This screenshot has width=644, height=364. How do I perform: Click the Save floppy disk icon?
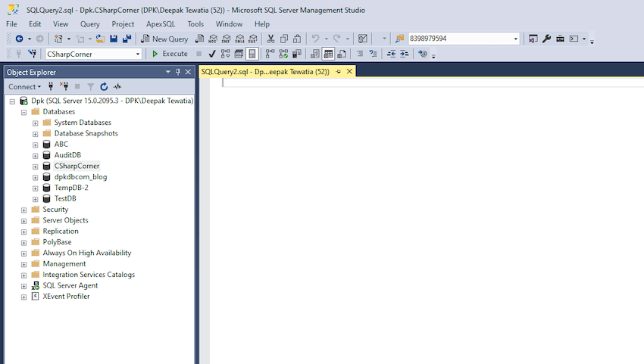click(x=114, y=39)
